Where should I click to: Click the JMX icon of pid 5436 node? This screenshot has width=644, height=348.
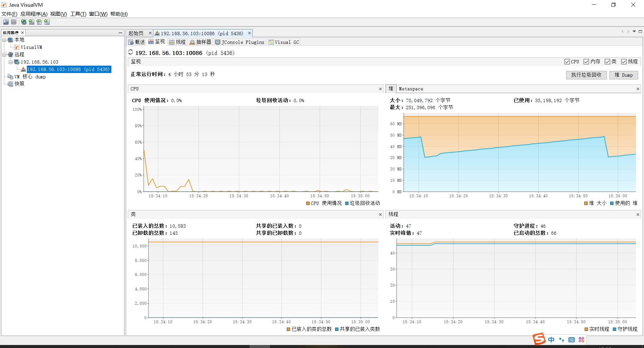[x=23, y=69]
